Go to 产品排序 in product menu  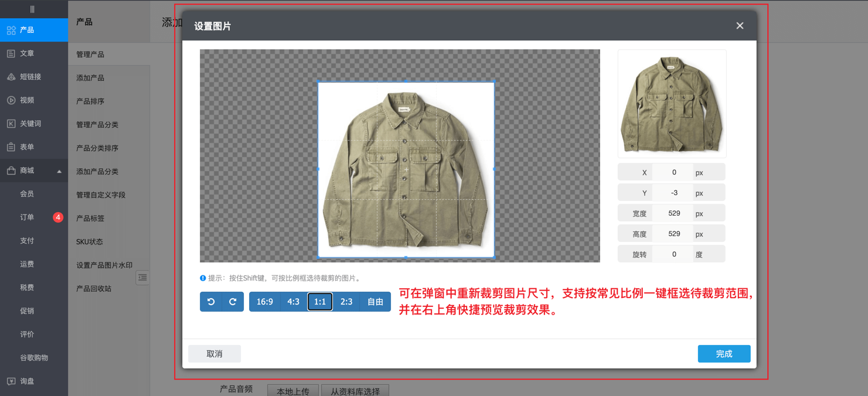90,101
